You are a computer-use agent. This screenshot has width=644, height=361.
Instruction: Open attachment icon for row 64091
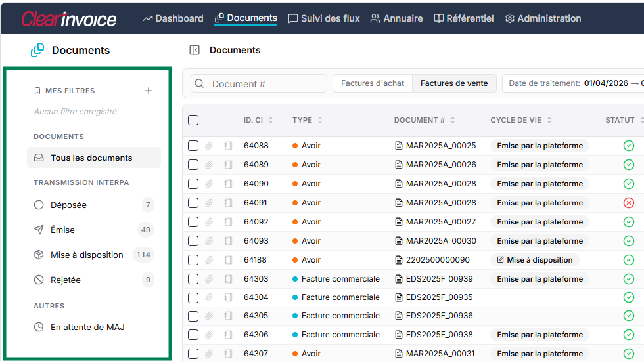(x=209, y=203)
